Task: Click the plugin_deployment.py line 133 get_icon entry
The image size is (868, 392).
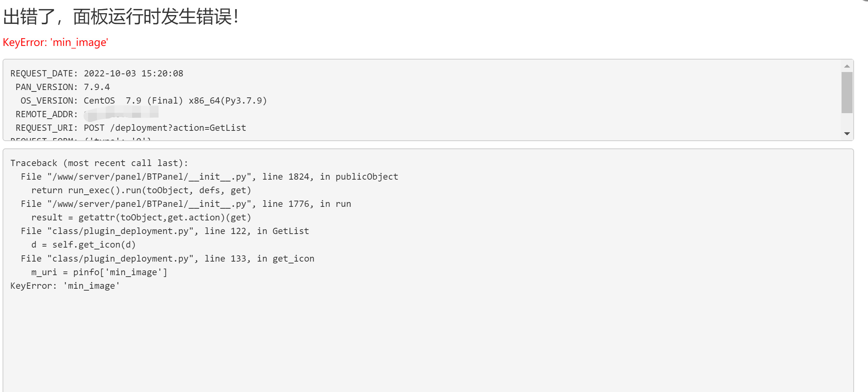Action: (167, 259)
